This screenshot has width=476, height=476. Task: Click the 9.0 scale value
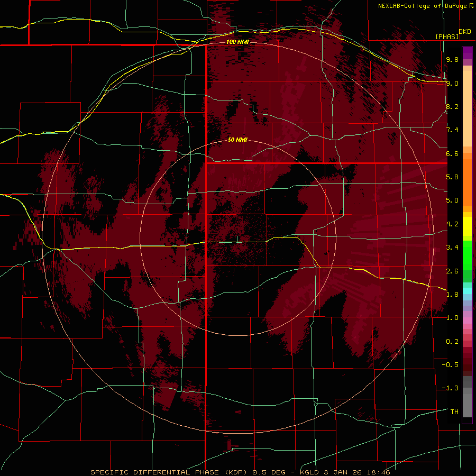[x=452, y=83]
